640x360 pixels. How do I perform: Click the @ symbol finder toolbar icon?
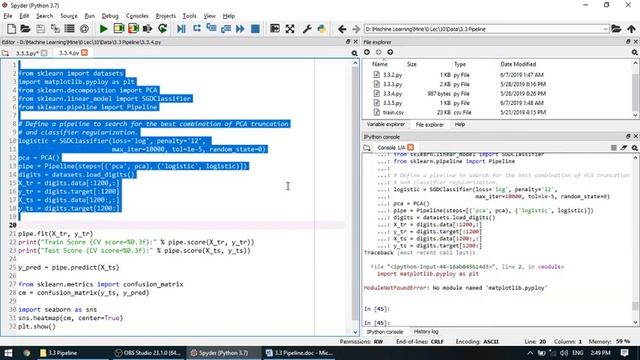point(84,29)
